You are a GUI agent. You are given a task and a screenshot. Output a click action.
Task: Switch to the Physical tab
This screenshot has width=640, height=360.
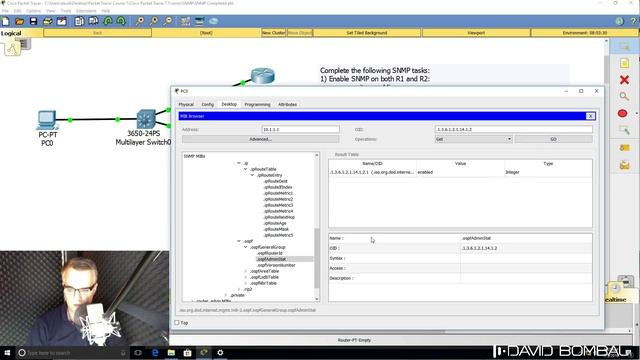click(186, 104)
